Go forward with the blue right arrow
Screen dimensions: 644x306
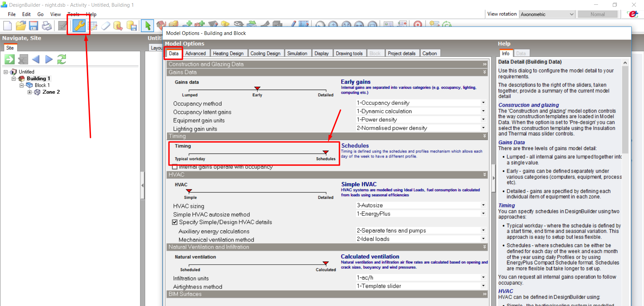pos(49,59)
